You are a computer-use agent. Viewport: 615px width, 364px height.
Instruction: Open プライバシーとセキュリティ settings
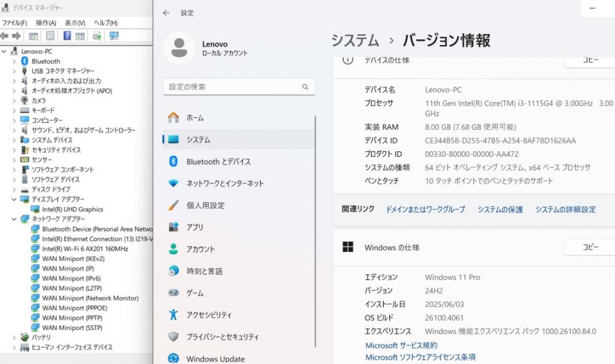[x=239, y=337]
